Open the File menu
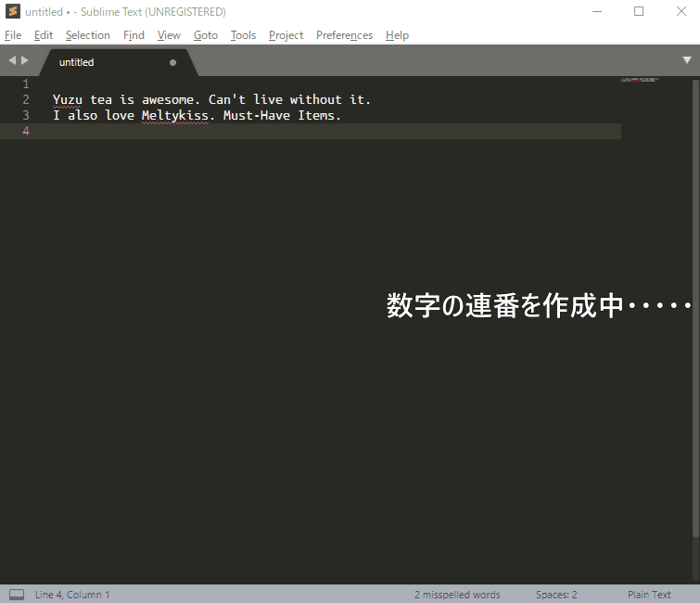The image size is (700, 603). pos(13,35)
